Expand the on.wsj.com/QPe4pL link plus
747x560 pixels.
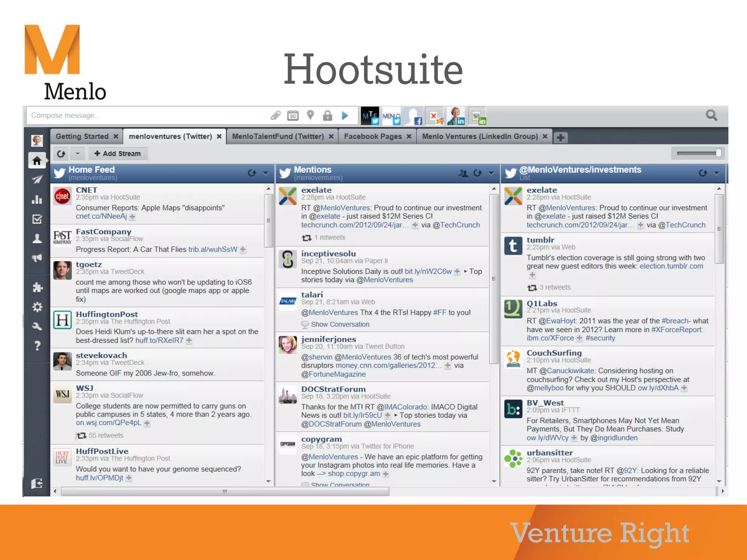(x=147, y=423)
